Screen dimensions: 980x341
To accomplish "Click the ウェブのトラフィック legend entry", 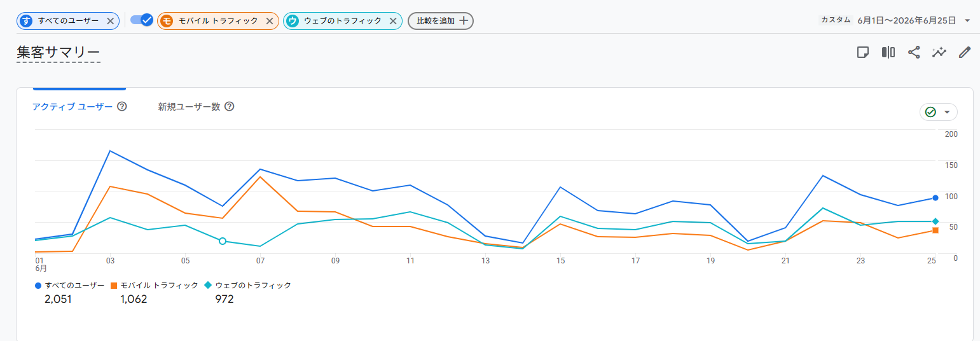I will (x=248, y=286).
